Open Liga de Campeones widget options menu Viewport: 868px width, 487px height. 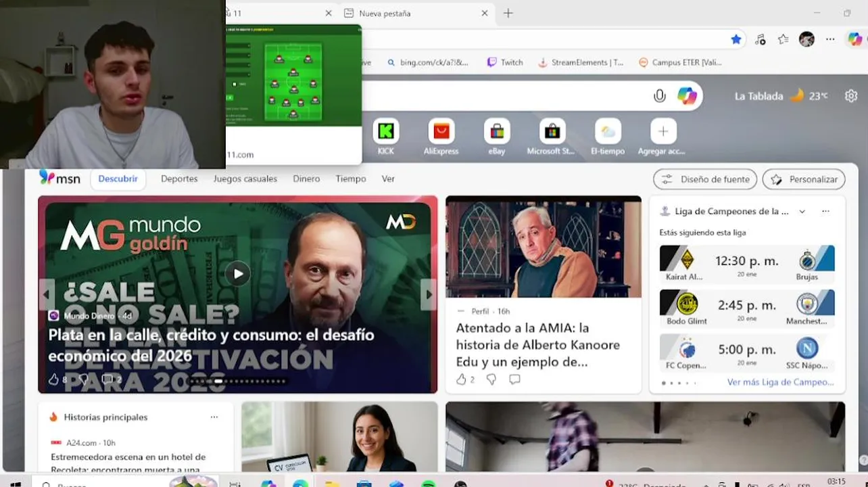click(825, 211)
